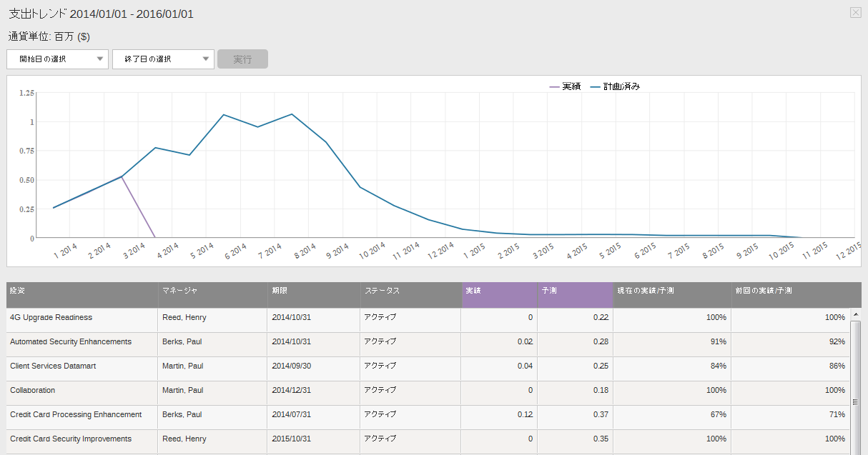Select the 4G Upgrade Readiness row
Image resolution: width=868 pixels, height=455 pixels.
pos(51,317)
